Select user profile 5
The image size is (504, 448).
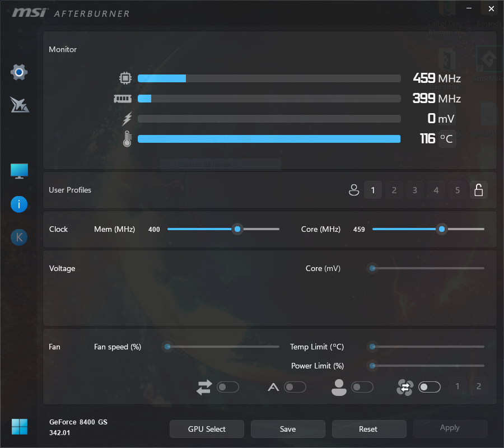[458, 190]
